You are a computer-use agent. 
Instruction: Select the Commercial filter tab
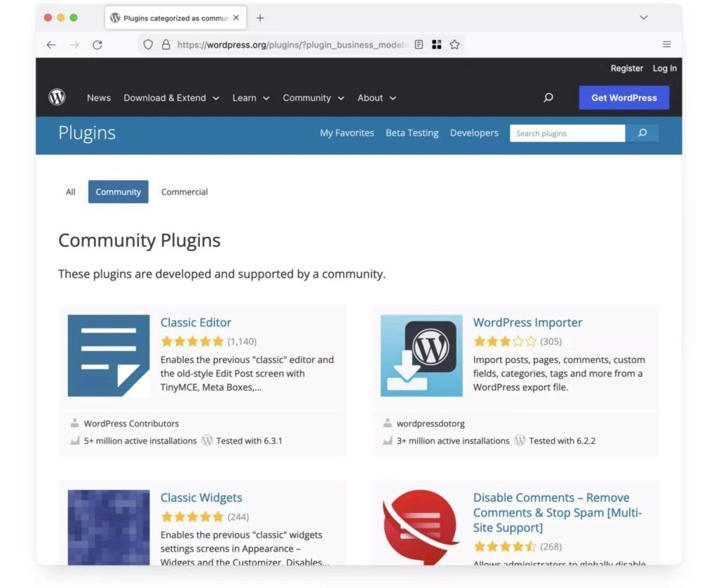[184, 192]
